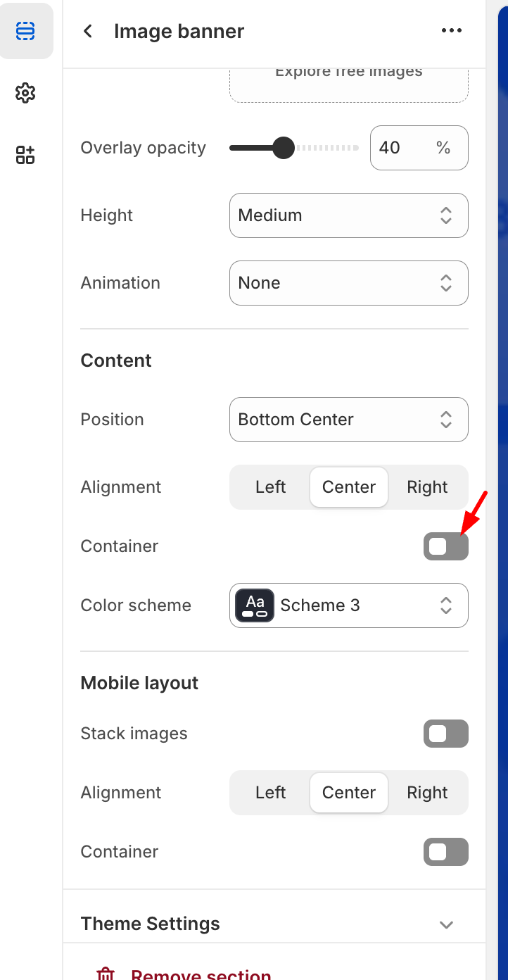
Task: Open the three-dot more actions menu
Action: [x=451, y=31]
